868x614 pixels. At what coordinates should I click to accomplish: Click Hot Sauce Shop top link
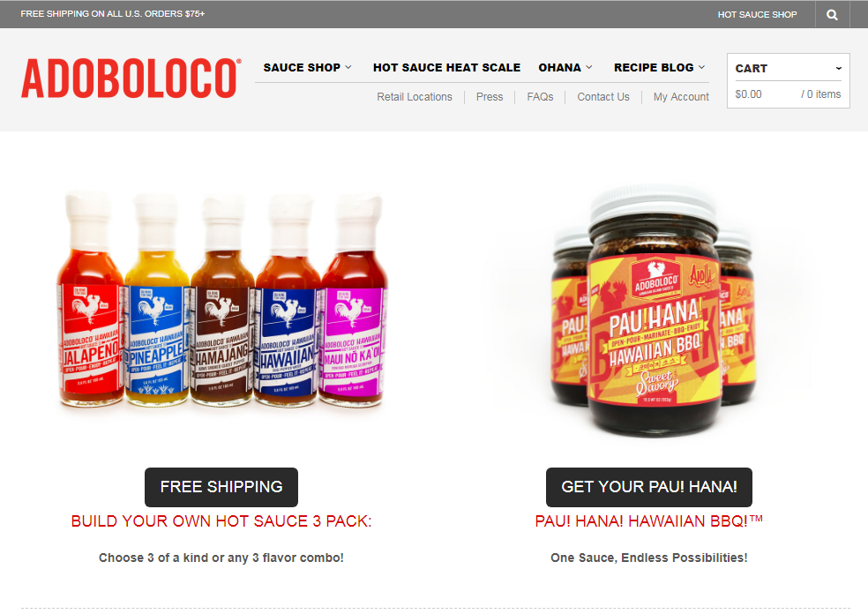[757, 14]
